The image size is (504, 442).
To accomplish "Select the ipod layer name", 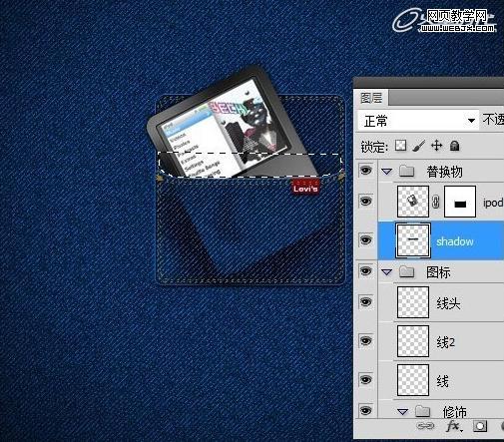I will pos(493,203).
